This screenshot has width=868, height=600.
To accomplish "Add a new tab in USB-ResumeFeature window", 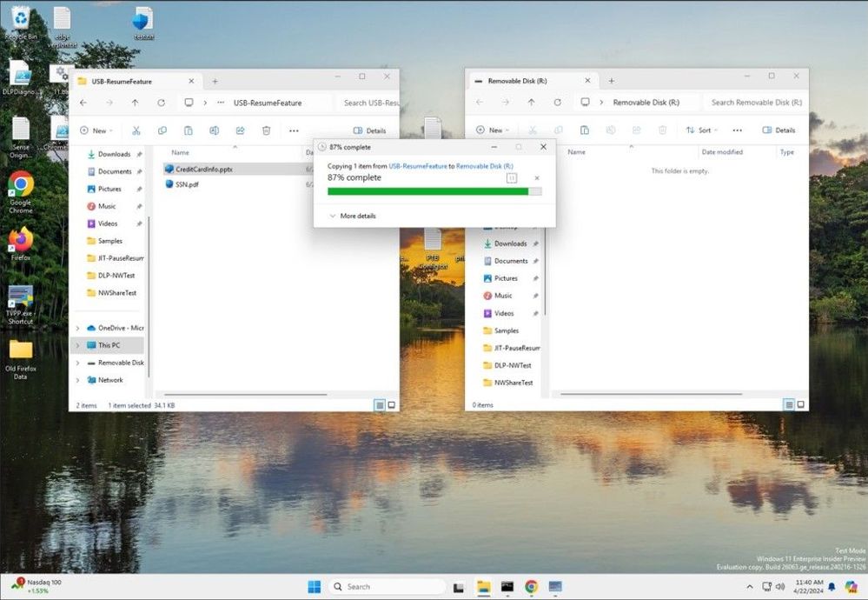I will [215, 81].
